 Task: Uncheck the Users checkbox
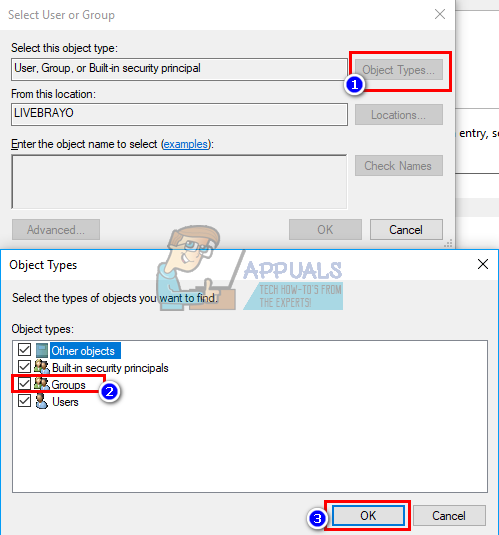pos(24,401)
